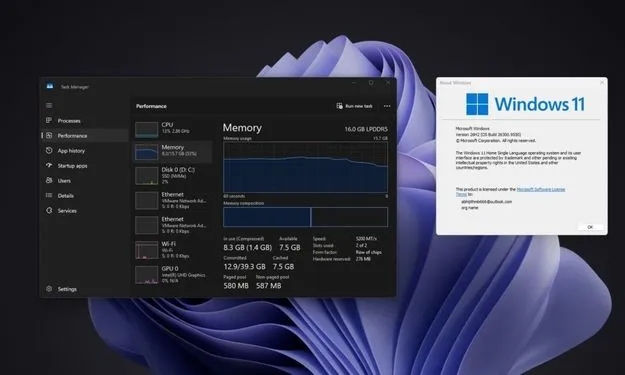This screenshot has width=625, height=375.
Task: Open the Processes page
Action: 84,121
